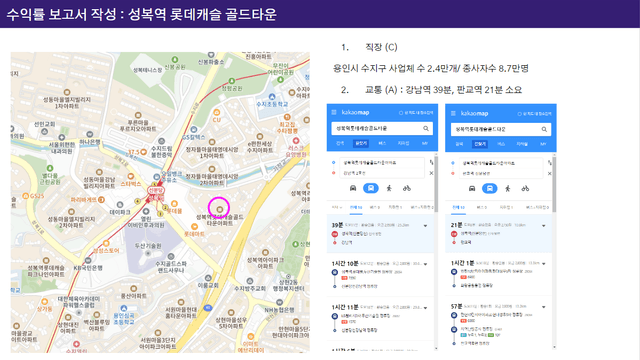Click the 하나은행 marker on the map
The width and height of the screenshot is (640, 360).
(90, 134)
